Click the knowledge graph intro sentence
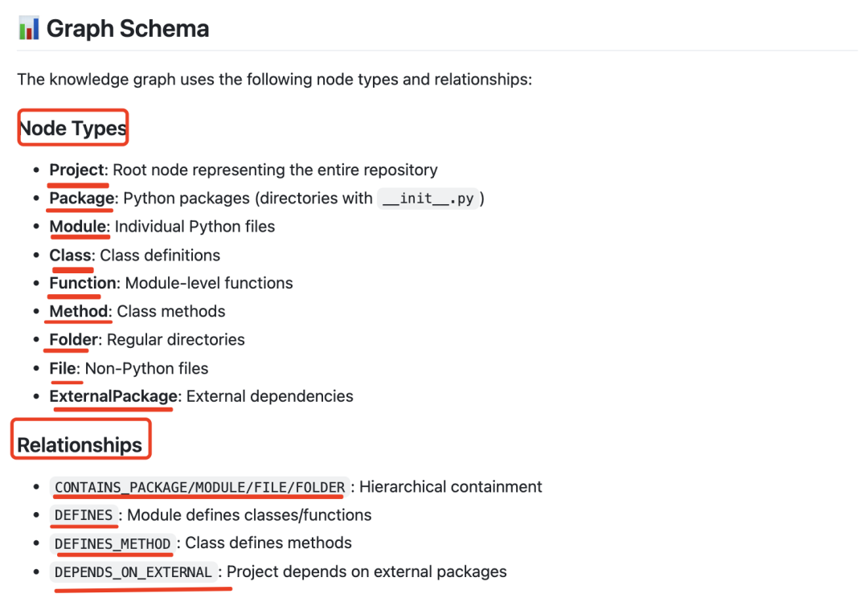 pos(275,80)
